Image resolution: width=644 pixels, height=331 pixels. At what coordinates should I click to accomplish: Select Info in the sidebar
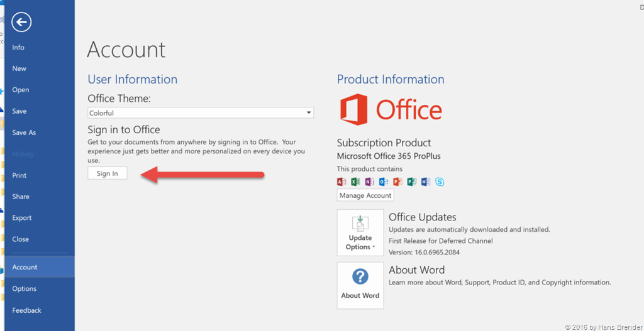[18, 47]
